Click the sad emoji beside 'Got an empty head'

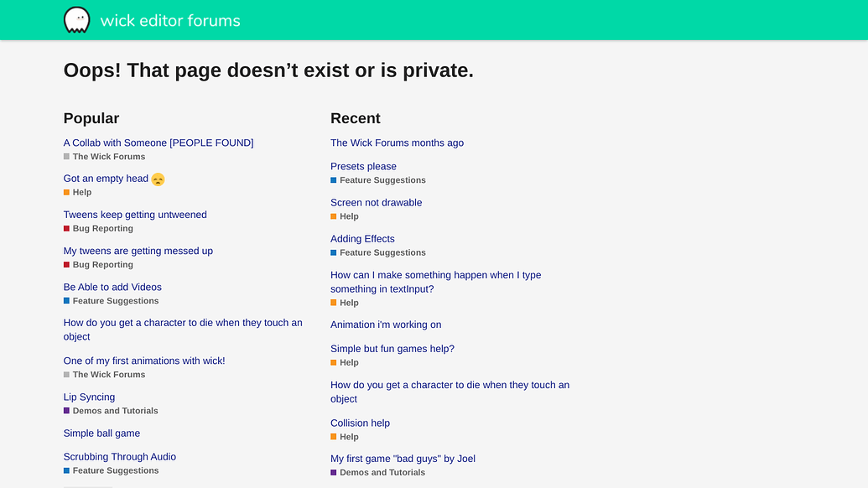click(158, 179)
